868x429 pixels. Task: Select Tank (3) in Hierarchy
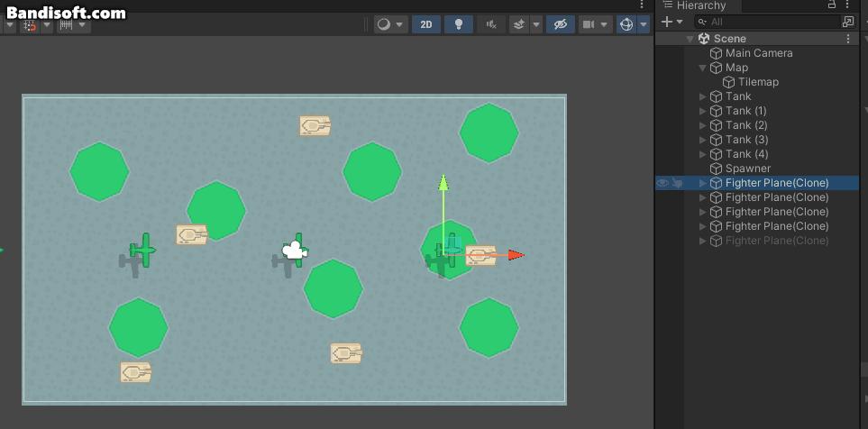746,140
